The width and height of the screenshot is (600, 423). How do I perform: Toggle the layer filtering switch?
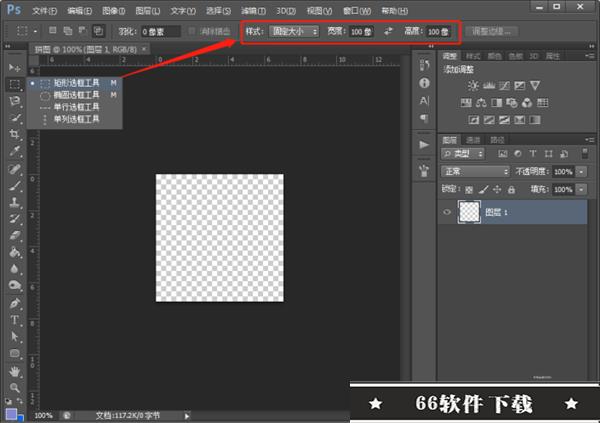click(585, 154)
